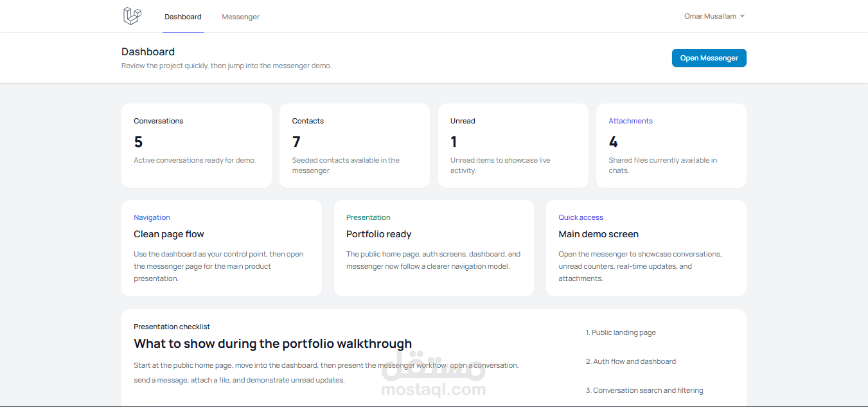Viewport: 868px width, 407px height.
Task: Click checklist item Auth flow and dashboard
Action: click(631, 361)
